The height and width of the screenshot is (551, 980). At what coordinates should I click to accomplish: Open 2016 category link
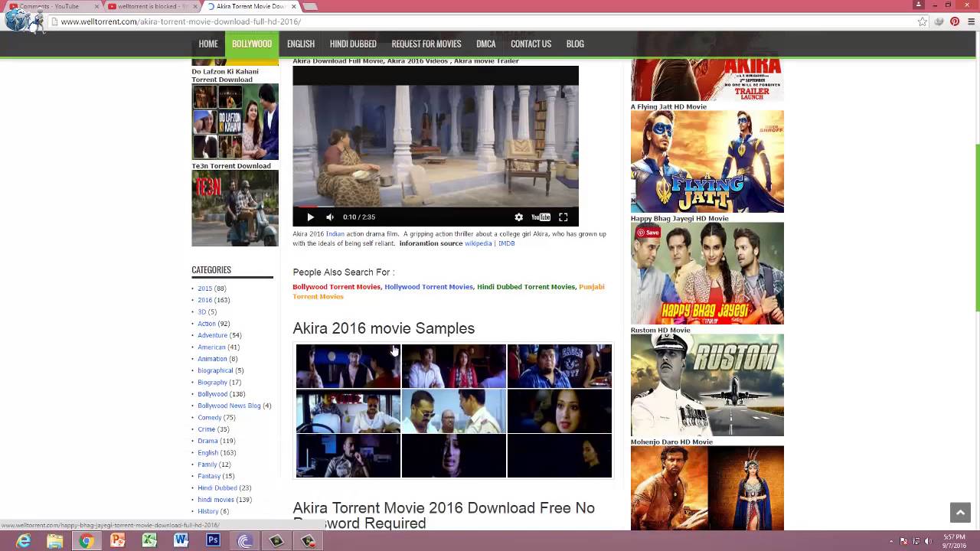tap(204, 300)
